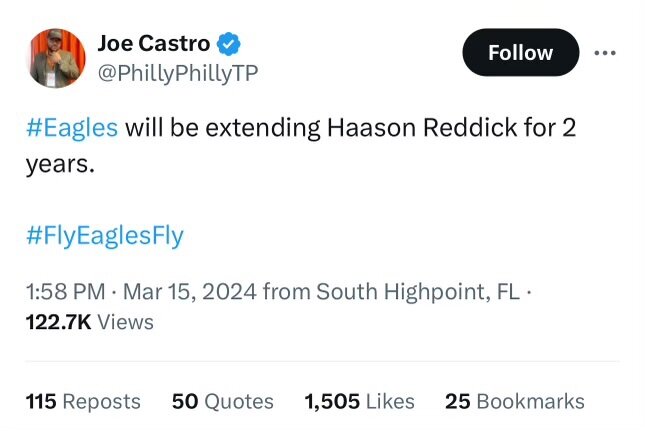This screenshot has width=645, height=431.
Task: Click "will be extending" in the tweet
Action: point(220,128)
